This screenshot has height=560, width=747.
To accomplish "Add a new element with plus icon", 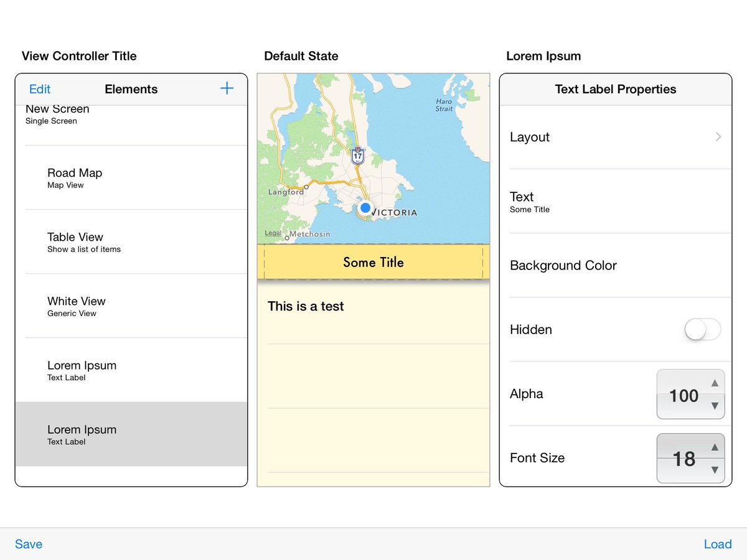I will click(227, 88).
